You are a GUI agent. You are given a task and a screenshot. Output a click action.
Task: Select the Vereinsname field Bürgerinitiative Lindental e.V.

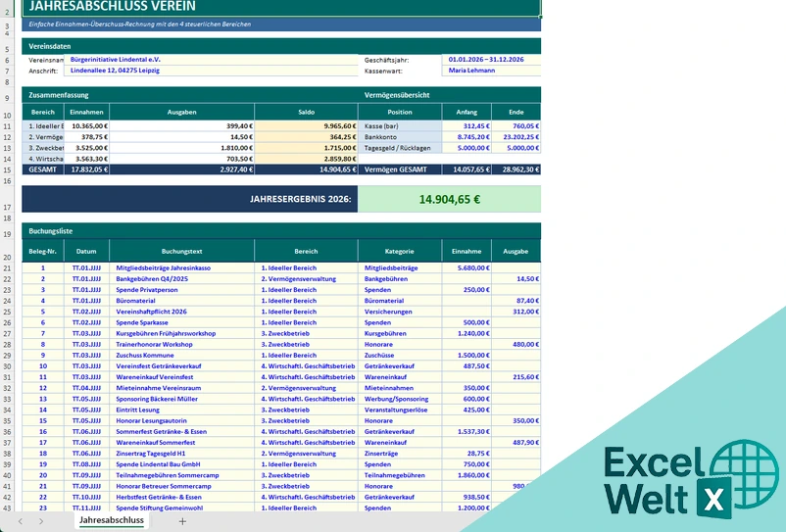[x=211, y=60]
